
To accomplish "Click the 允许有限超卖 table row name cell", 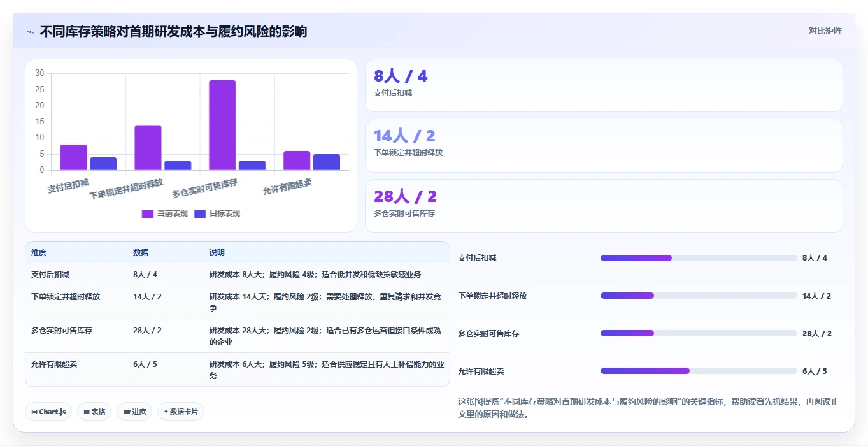I will point(54,364).
